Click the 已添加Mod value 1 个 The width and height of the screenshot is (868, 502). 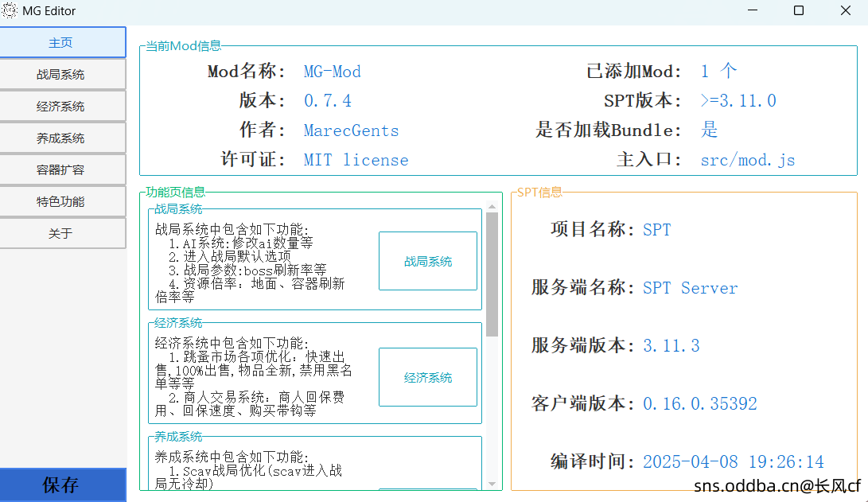tap(718, 71)
